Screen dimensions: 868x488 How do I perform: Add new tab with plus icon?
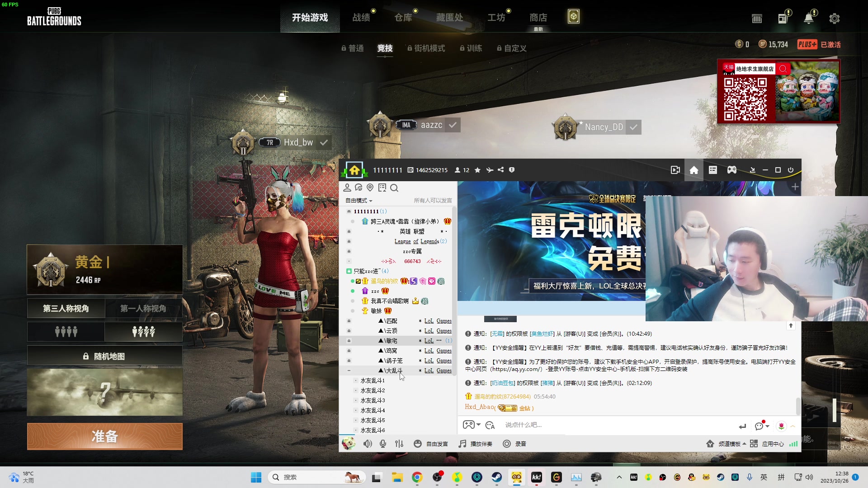tap(795, 187)
